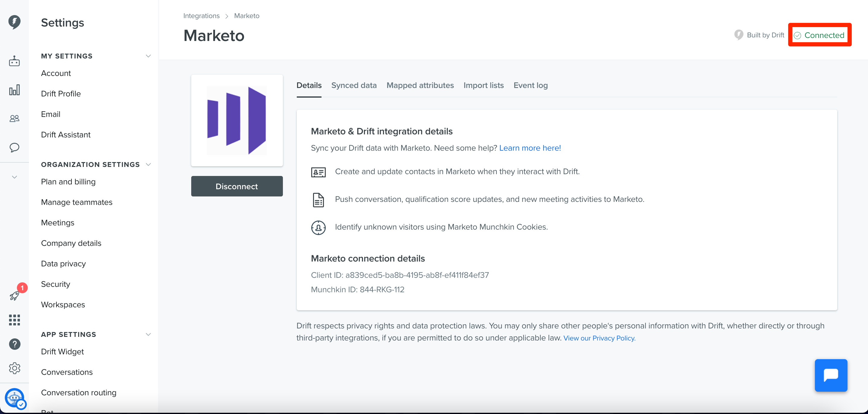Open the Contacts people icon
The height and width of the screenshot is (414, 868).
(x=14, y=118)
